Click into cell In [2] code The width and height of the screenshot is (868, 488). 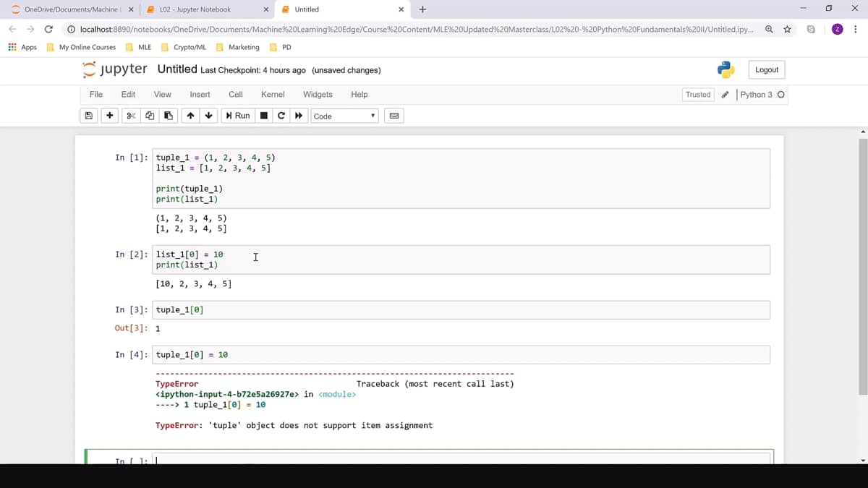coord(461,260)
